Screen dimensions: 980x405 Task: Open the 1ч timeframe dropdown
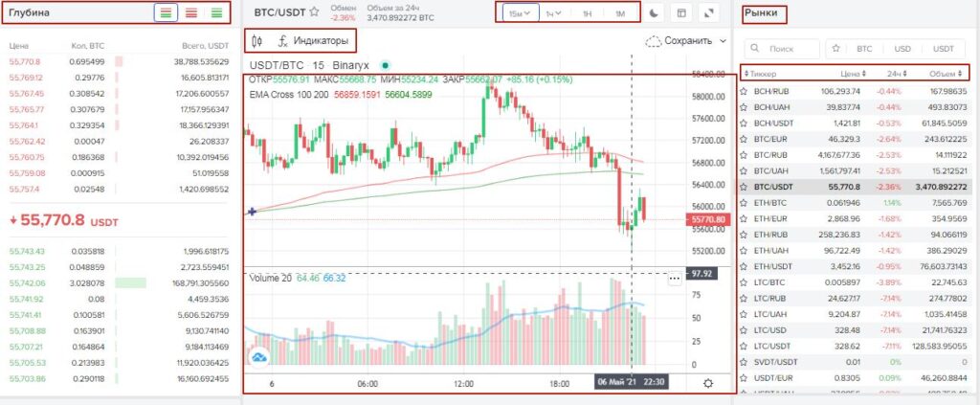(x=553, y=13)
